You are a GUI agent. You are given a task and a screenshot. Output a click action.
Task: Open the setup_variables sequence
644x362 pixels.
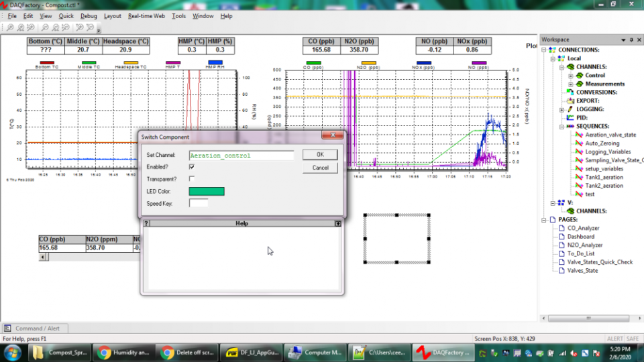[604, 169]
